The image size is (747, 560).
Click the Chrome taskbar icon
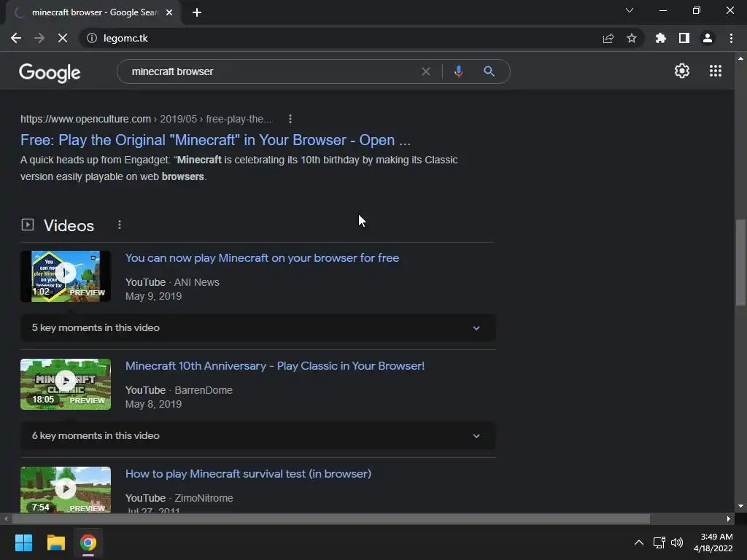coord(88,542)
